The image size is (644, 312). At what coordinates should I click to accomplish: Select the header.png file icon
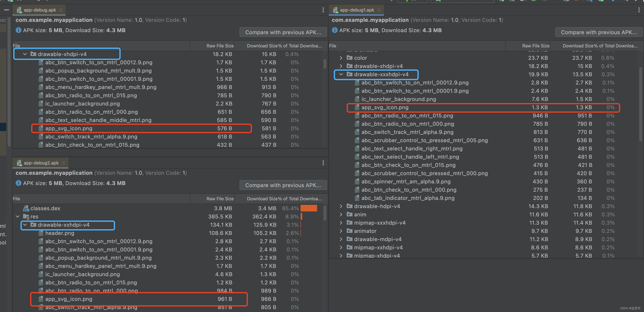tap(41, 233)
